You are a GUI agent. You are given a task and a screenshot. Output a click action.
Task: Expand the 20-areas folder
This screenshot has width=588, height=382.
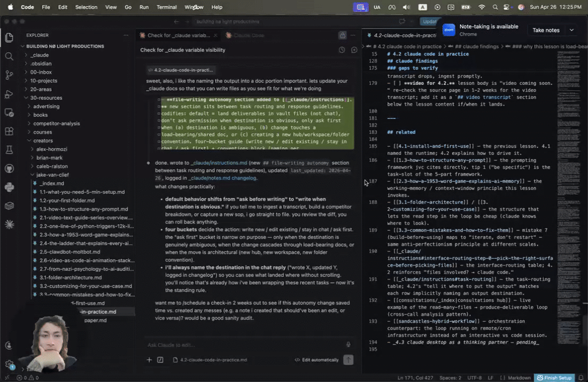coord(41,89)
